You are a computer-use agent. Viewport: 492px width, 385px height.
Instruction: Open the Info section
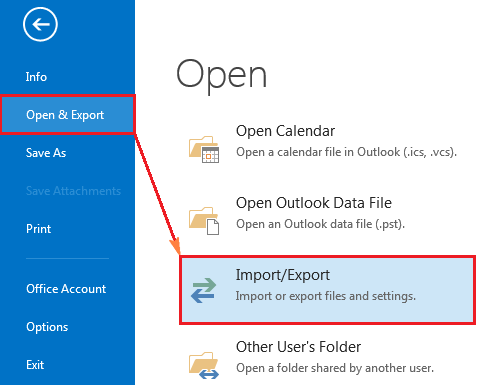click(x=36, y=77)
